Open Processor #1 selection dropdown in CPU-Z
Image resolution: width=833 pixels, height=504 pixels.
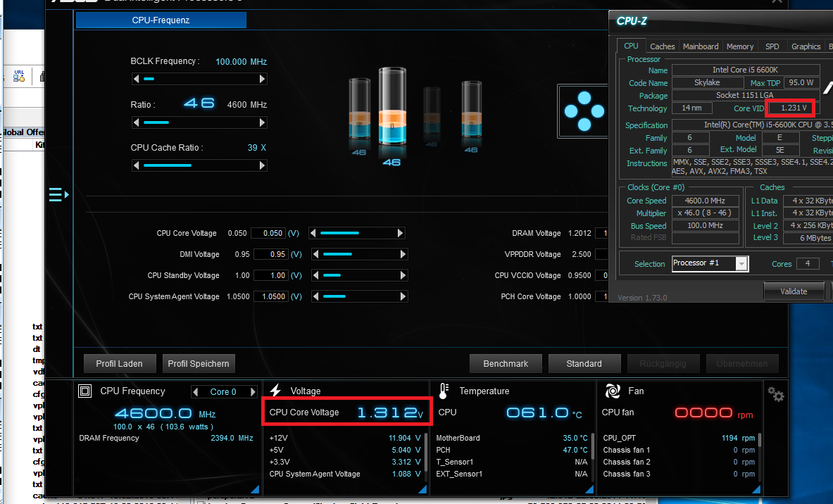pos(741,263)
